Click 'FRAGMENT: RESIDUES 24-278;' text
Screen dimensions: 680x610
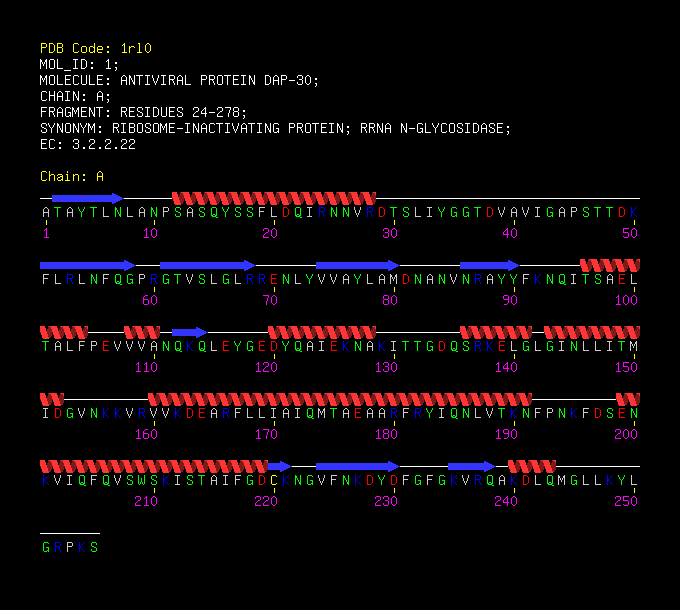coord(144,112)
